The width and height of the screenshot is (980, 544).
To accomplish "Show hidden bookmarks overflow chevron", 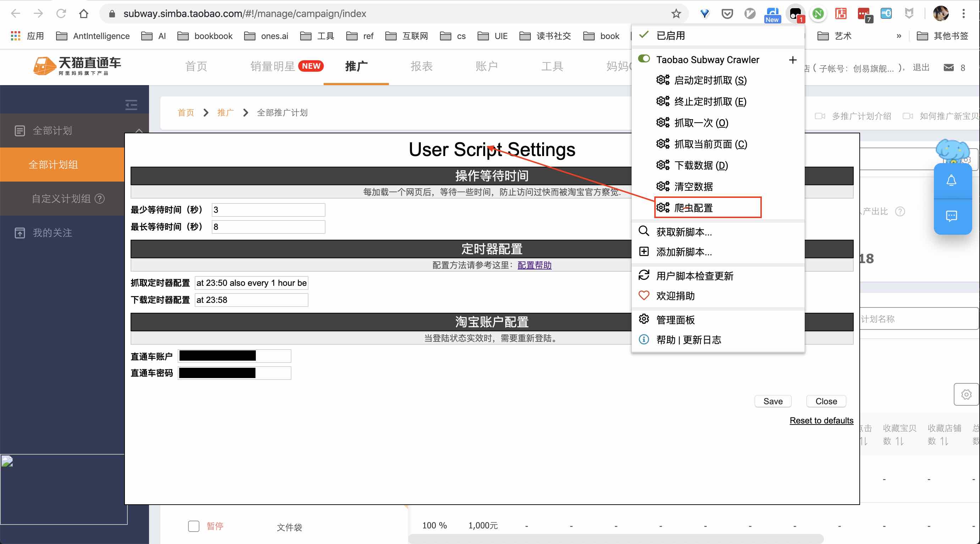I will click(x=899, y=36).
